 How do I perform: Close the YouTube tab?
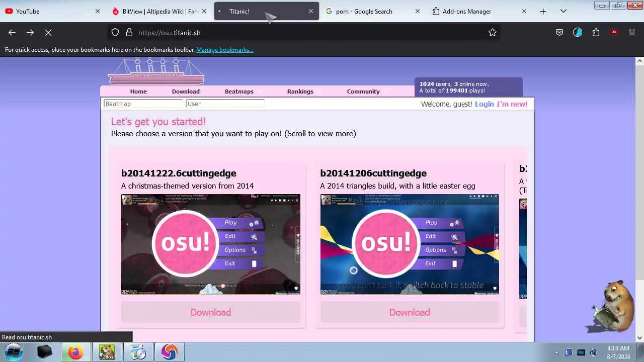[98, 11]
